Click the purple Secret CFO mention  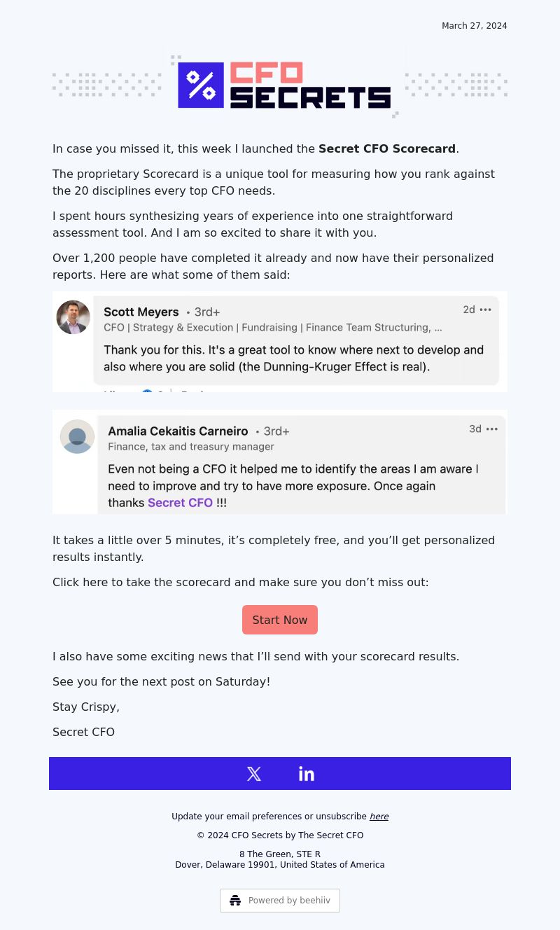[x=180, y=503]
